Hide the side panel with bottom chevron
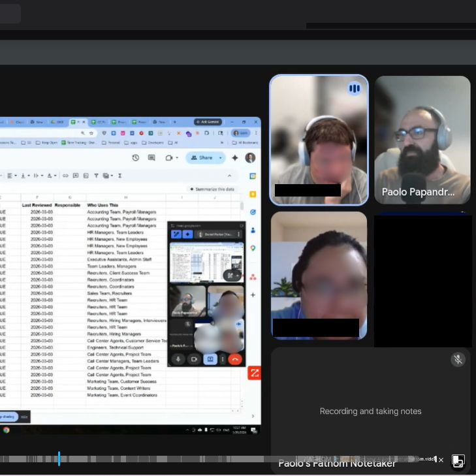This screenshot has width=476, height=476. tap(253, 416)
